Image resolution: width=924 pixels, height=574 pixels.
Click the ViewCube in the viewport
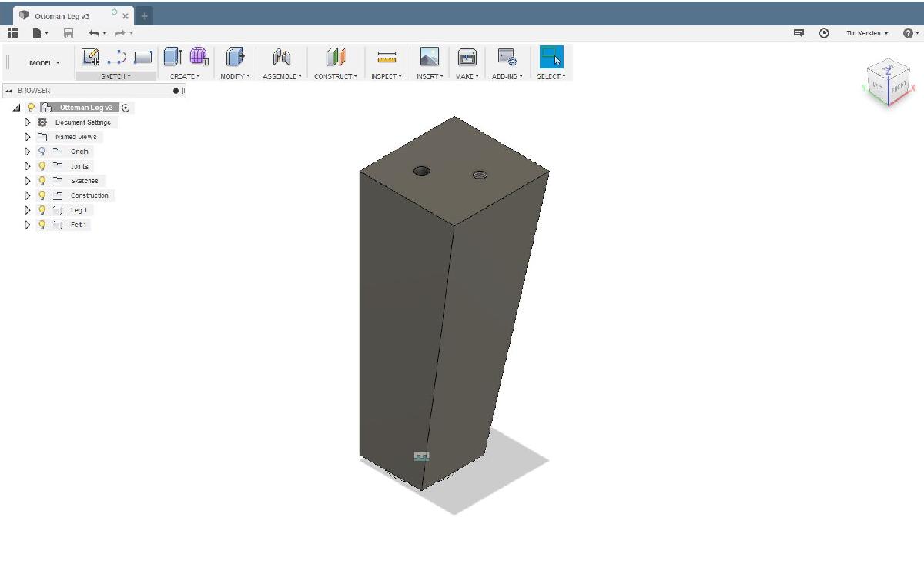[x=888, y=84]
